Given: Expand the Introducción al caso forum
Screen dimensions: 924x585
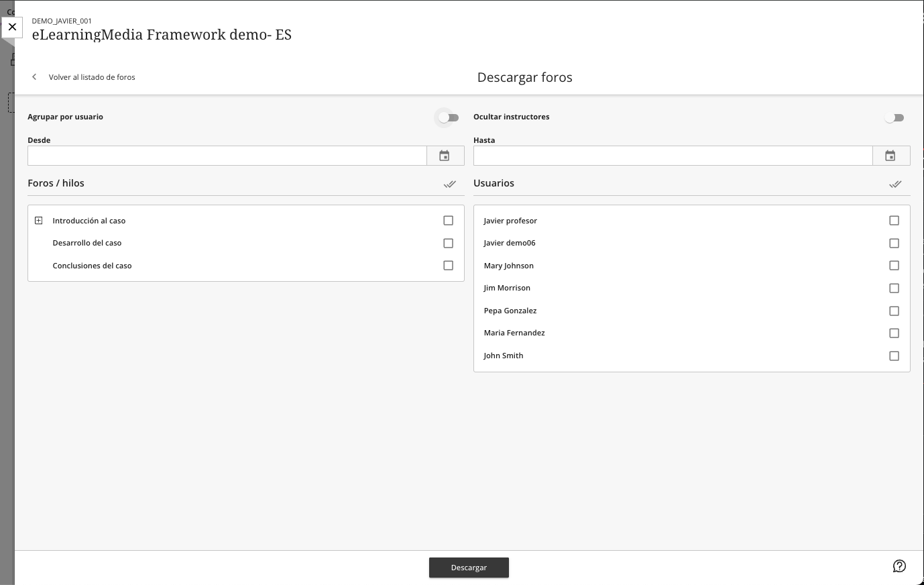Looking at the screenshot, I should pos(39,221).
